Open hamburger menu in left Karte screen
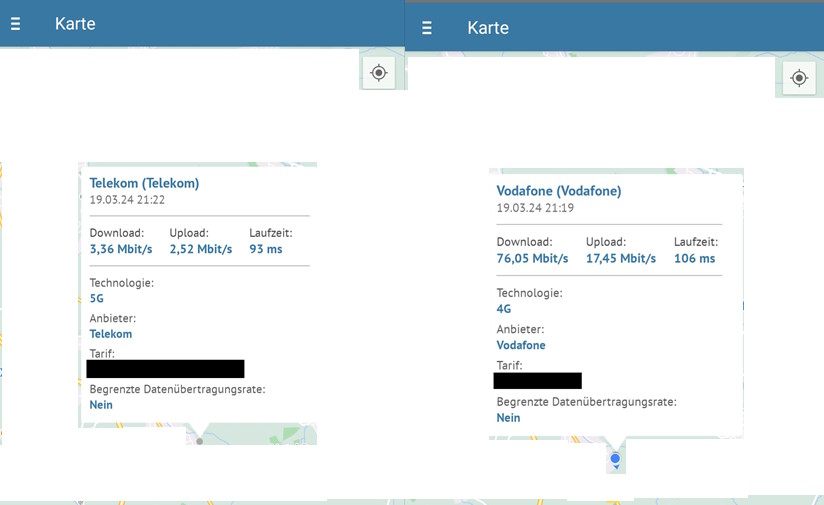Viewport: 824px width, 505px height. tap(16, 24)
